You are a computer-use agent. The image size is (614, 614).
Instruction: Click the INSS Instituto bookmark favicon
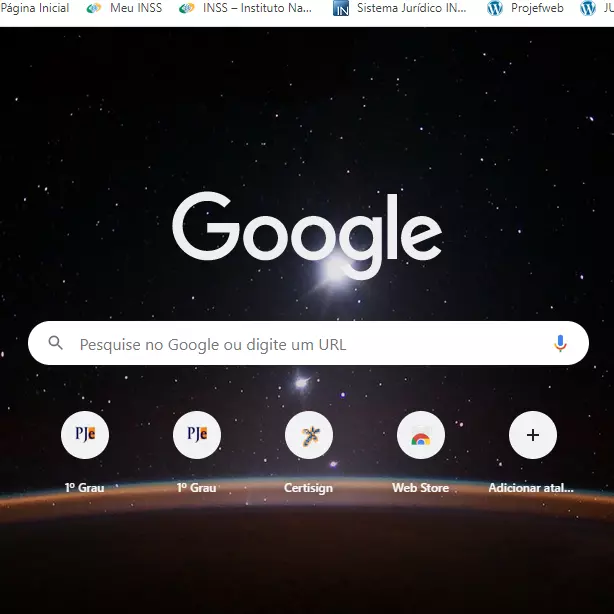(x=186, y=8)
